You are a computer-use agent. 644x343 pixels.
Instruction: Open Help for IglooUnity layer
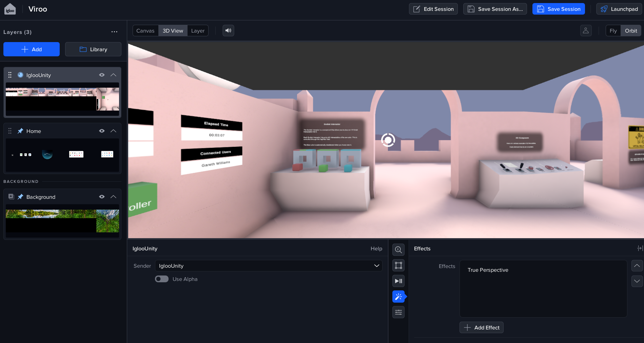376,249
